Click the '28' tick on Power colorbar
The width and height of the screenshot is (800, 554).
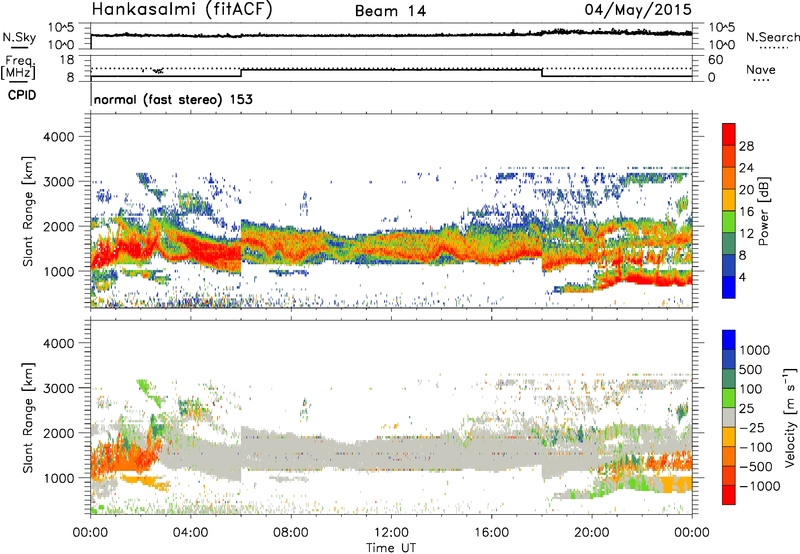click(746, 146)
